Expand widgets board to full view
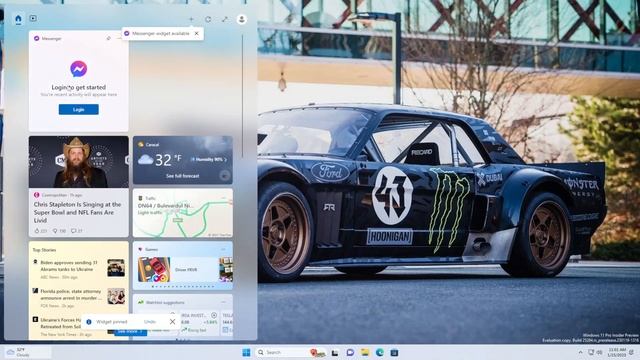This screenshot has width=640, height=360. point(225,19)
